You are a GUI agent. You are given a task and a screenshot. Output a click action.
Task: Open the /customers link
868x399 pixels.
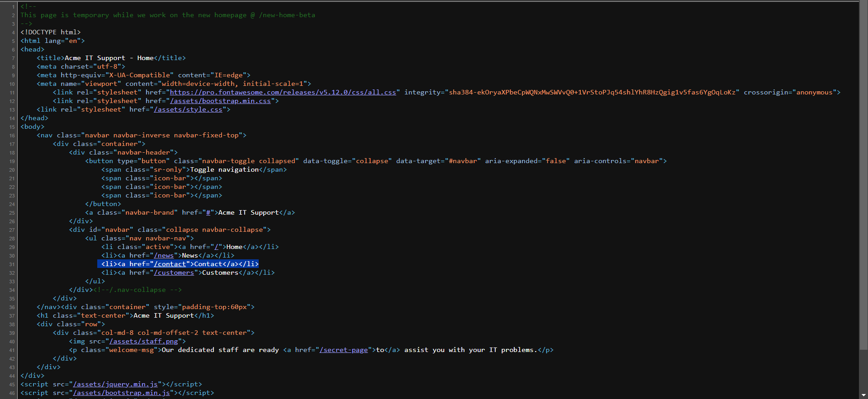(x=174, y=272)
